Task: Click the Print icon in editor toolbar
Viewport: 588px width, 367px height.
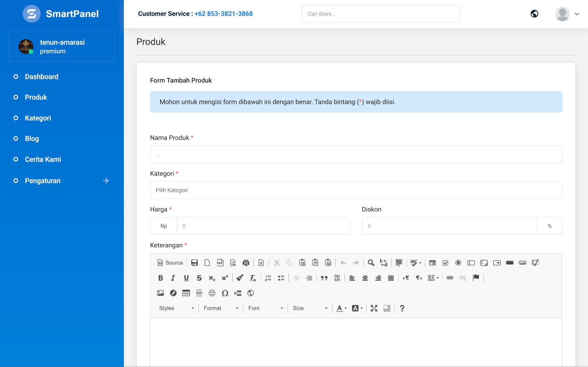Action: click(x=246, y=263)
